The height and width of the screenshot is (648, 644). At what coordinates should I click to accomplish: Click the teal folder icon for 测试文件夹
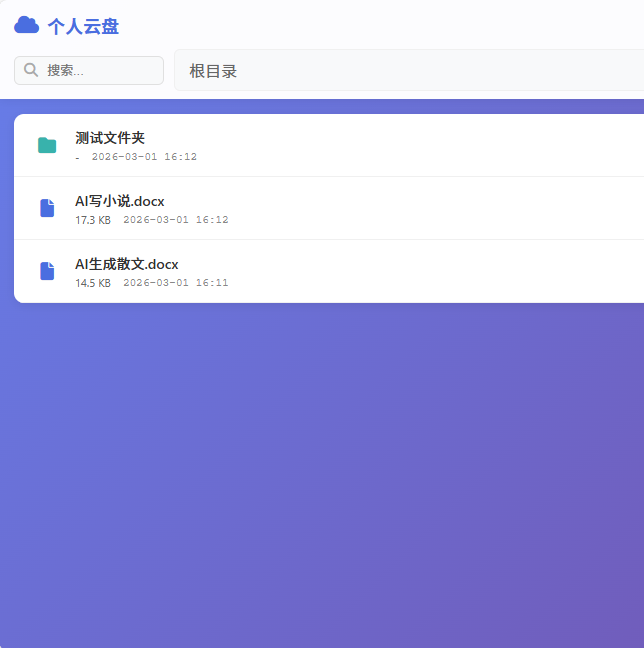(x=47, y=145)
